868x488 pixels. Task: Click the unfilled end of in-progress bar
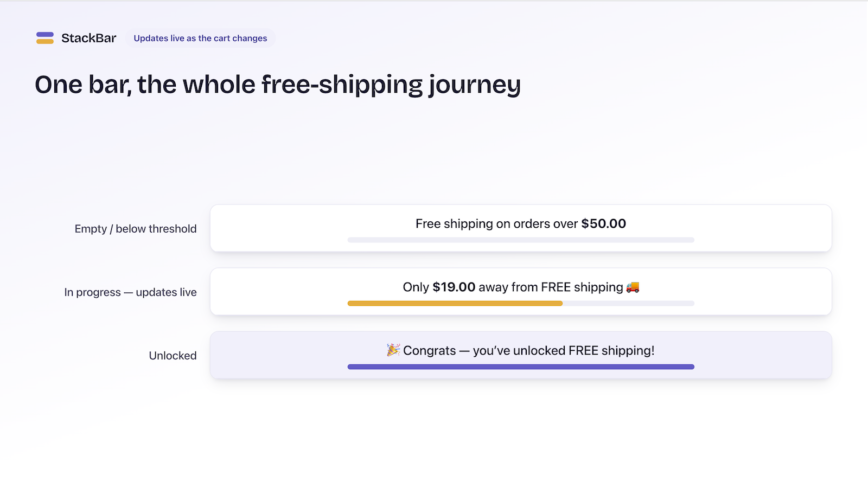(x=628, y=303)
